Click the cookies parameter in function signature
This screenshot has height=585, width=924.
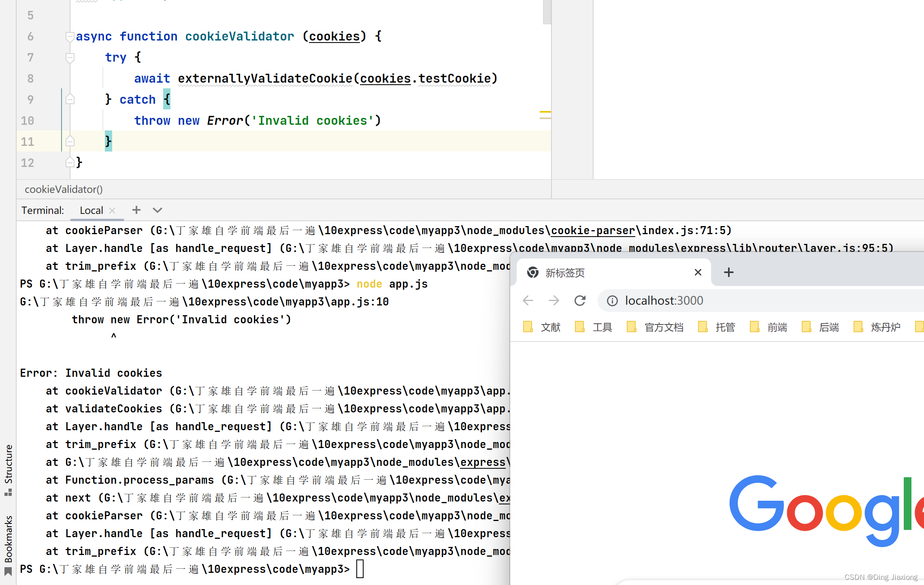pyautogui.click(x=334, y=36)
